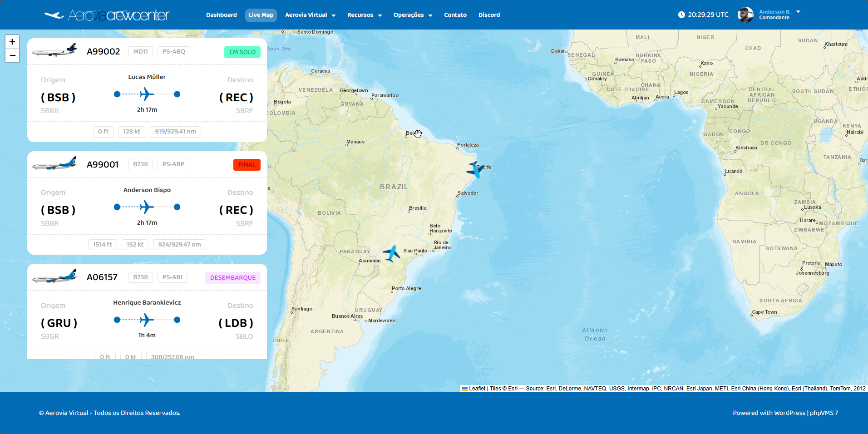
Task: Click the (LDB) destination code
Action: (x=236, y=323)
